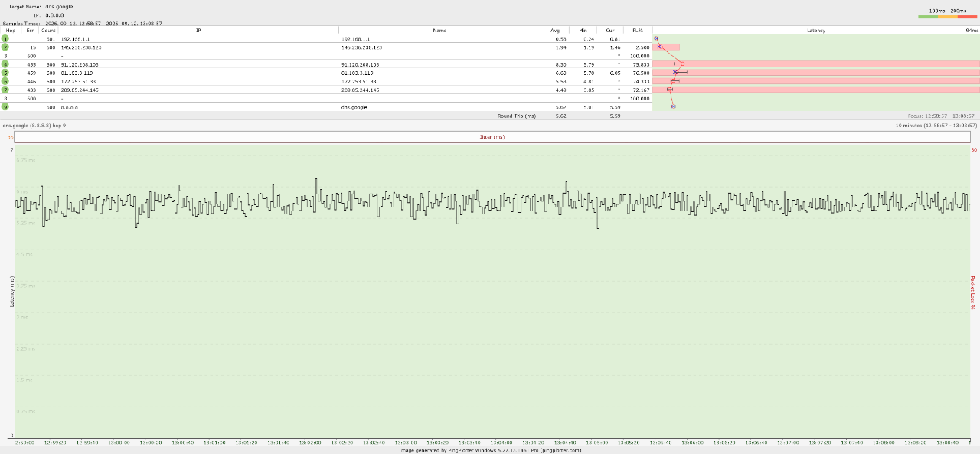980x454 pixels.
Task: Select the green hop 2 circle icon
Action: pos(5,47)
